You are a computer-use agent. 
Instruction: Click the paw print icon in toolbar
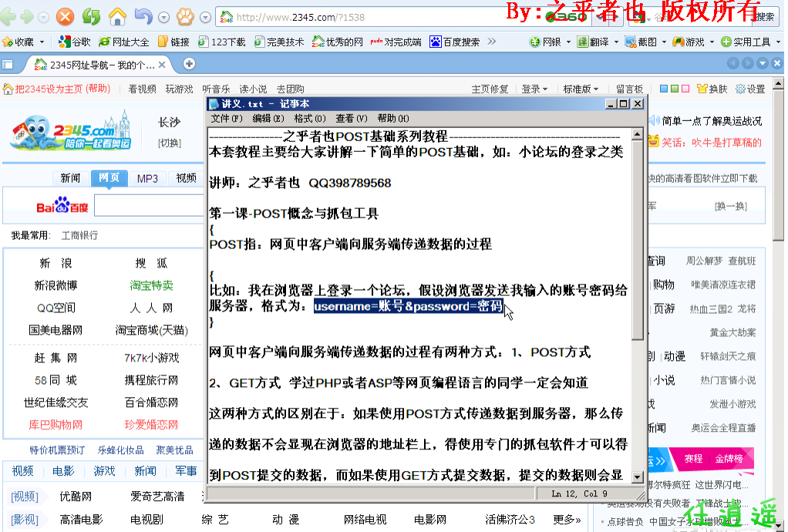point(185,17)
